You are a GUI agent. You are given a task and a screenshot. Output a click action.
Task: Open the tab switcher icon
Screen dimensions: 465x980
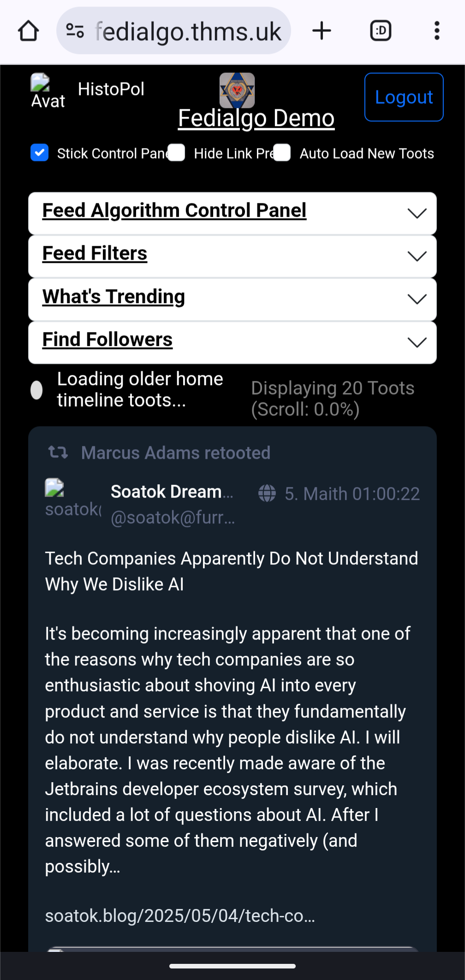click(x=381, y=31)
